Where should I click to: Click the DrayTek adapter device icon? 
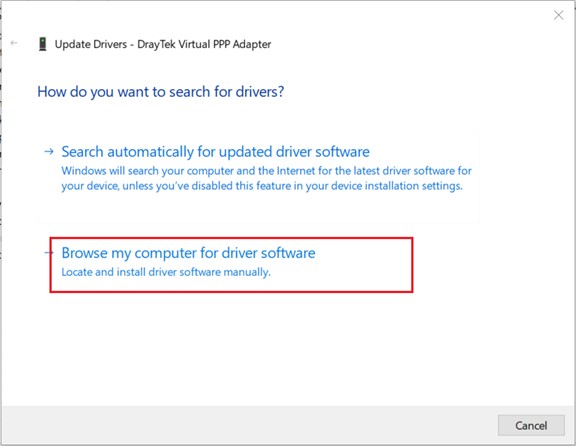43,44
